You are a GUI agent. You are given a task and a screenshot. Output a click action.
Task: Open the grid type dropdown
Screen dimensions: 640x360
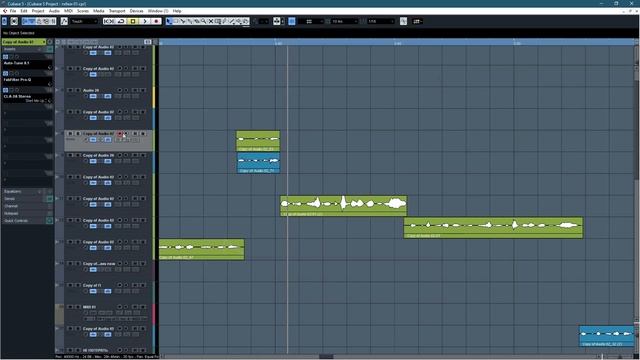point(344,21)
